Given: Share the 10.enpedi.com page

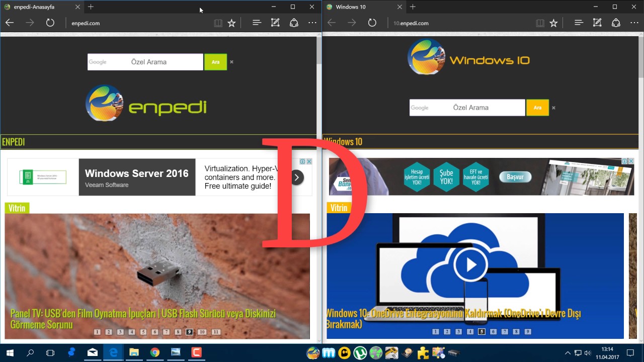Looking at the screenshot, I should click(616, 23).
